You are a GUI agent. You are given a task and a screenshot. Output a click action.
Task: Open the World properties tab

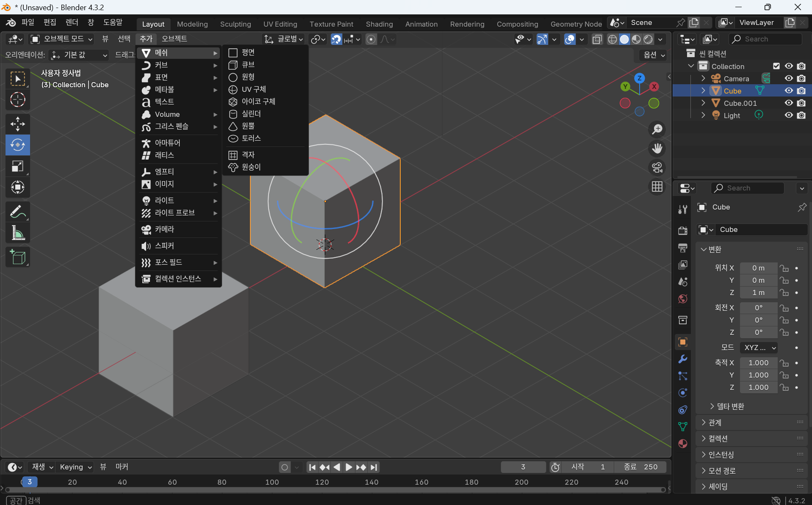[x=682, y=299]
